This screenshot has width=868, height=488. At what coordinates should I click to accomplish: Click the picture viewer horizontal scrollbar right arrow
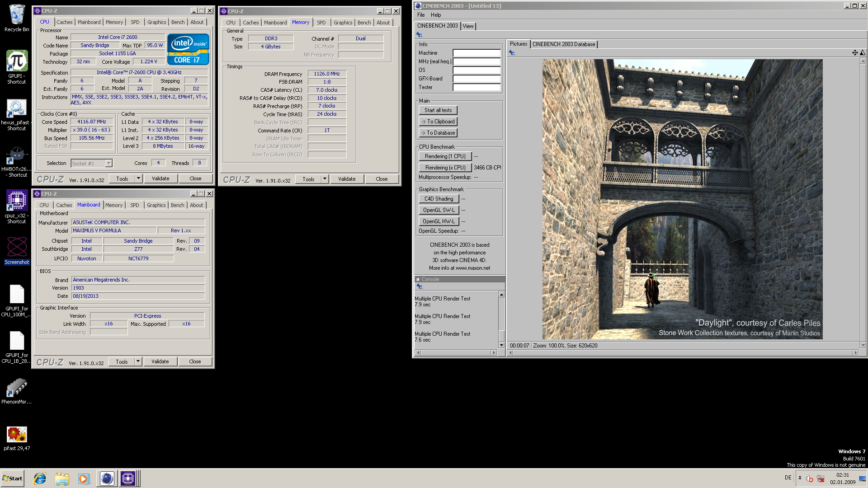[855, 352]
